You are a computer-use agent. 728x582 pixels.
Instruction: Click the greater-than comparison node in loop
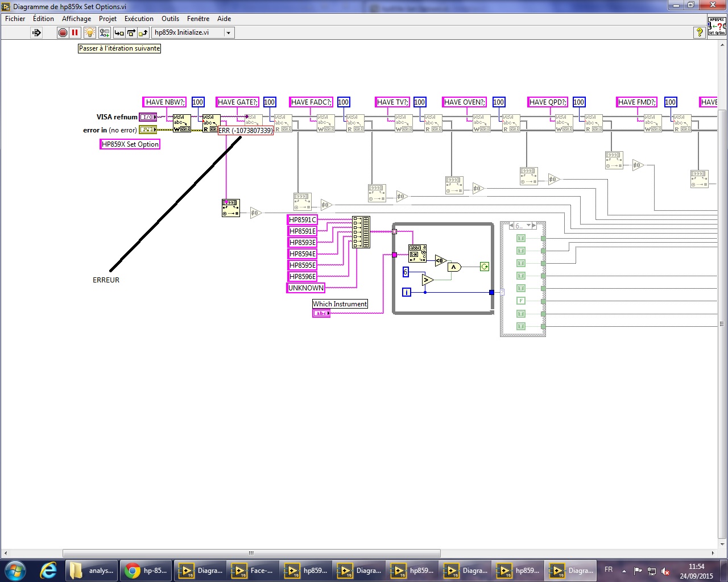pos(428,280)
